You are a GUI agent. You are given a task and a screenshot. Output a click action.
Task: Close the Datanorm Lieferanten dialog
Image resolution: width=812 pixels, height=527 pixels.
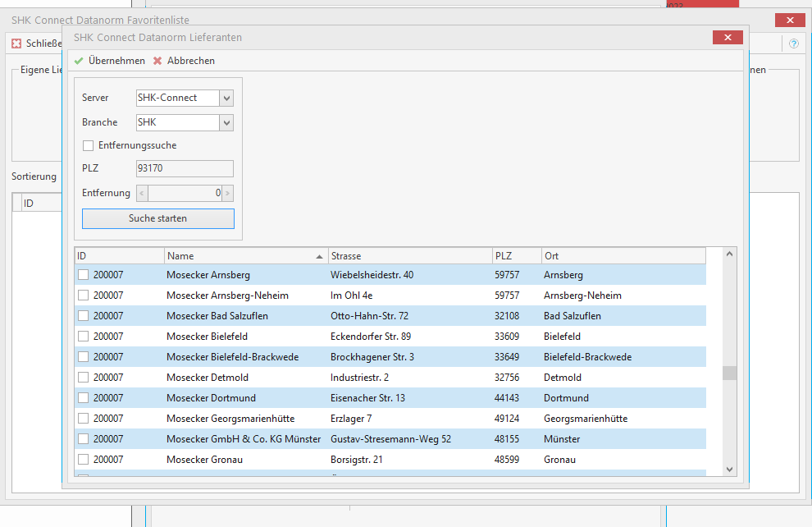(x=728, y=37)
